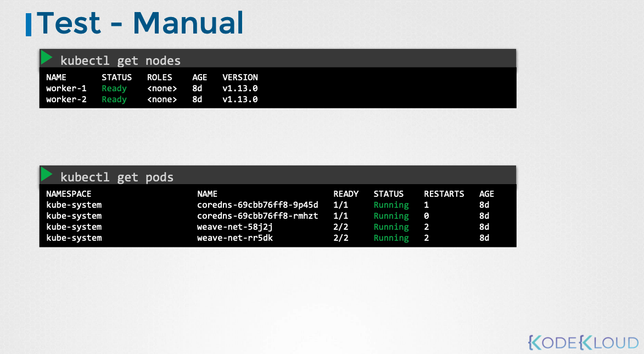Screen dimensions: 644x354
Task: Select the 'Test - Manual' slide title
Action: pos(140,23)
